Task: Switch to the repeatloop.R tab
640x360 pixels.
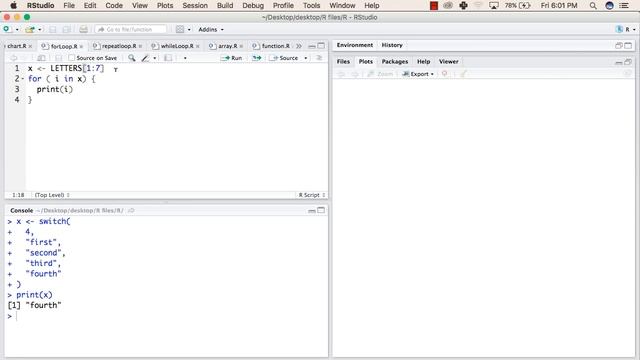Action: pos(119,46)
